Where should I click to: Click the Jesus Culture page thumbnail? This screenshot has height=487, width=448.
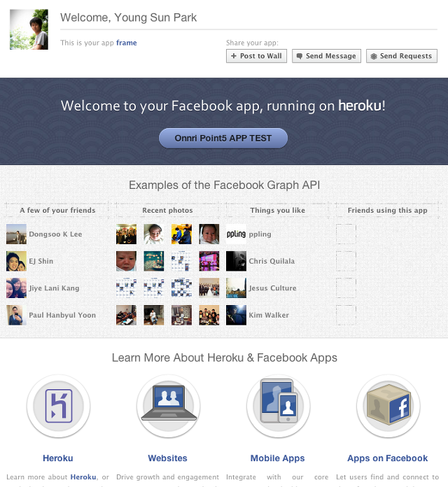pyautogui.click(x=236, y=288)
